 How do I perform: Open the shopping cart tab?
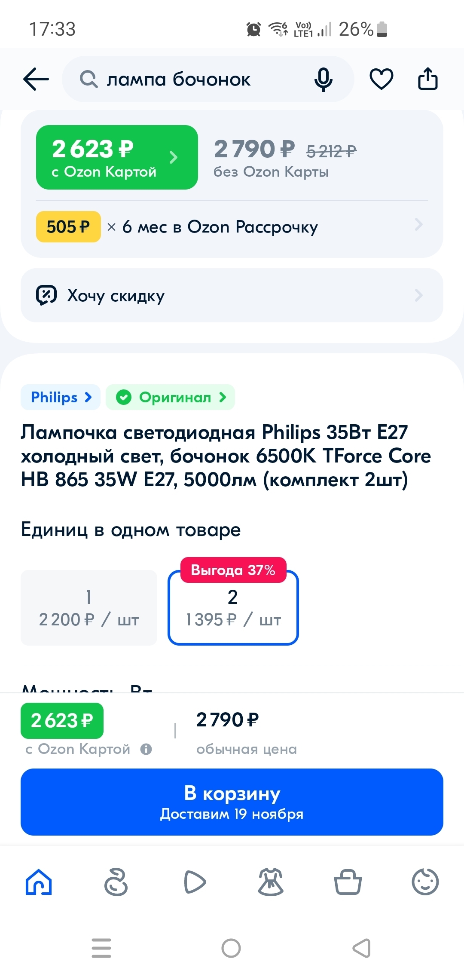[x=348, y=882]
